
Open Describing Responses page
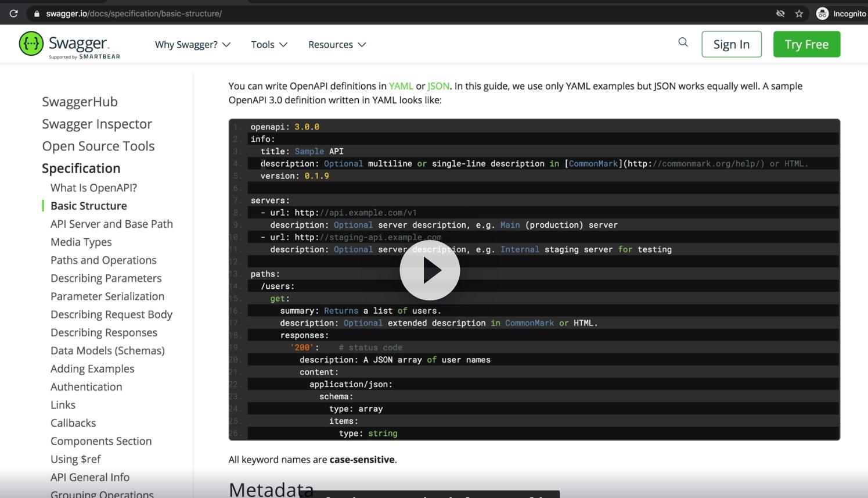[x=104, y=332]
